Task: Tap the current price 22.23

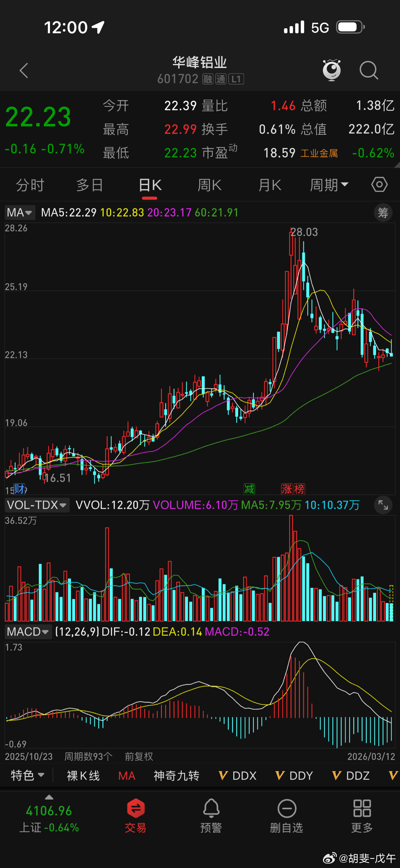Action: click(38, 117)
